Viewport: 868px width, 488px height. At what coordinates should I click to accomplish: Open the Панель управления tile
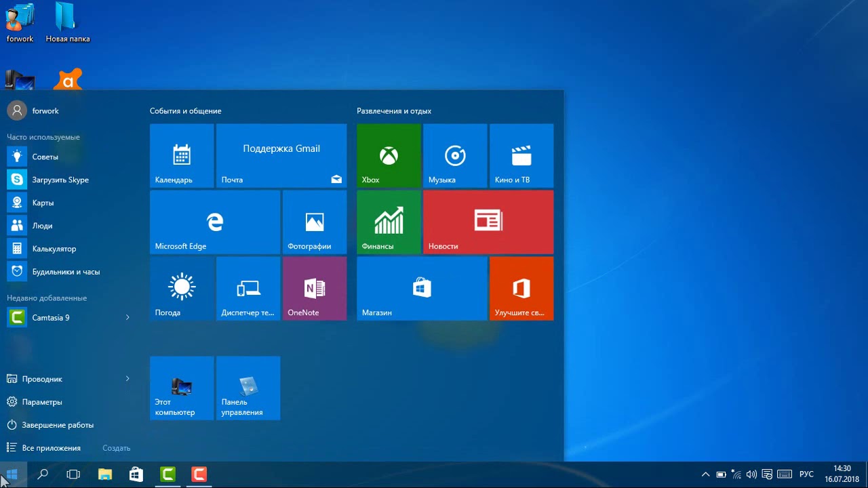(248, 388)
